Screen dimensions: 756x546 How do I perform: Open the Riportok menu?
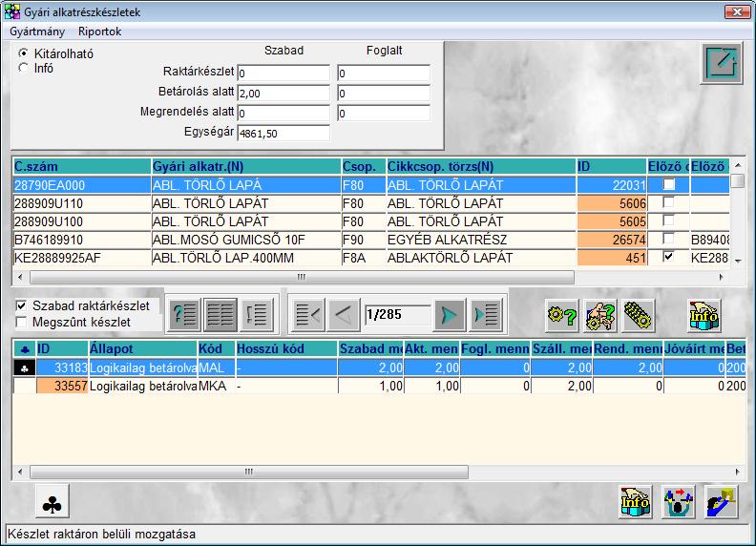(100, 31)
